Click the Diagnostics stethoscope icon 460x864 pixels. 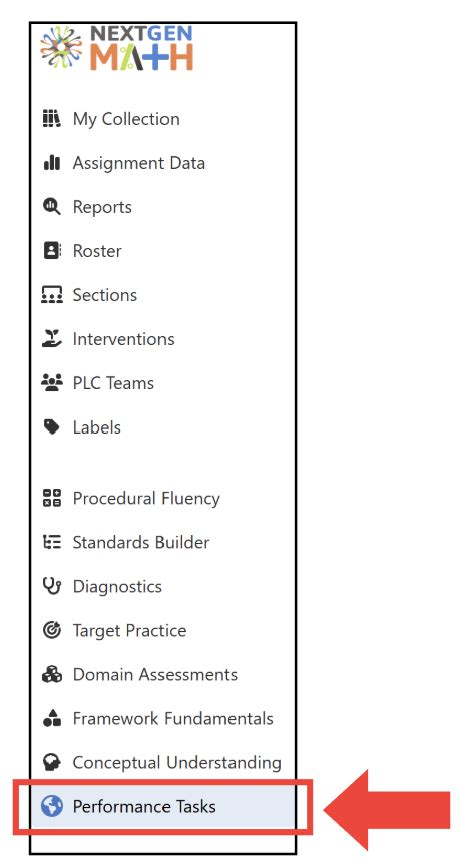(52, 586)
